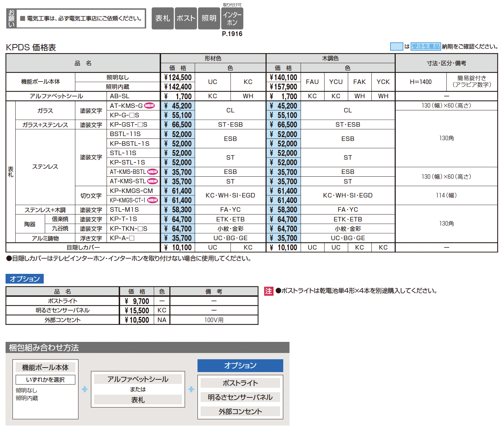Click the NEW badge next to KP-KMGS-CT-1
This screenshot has width=504, height=429.
[153, 200]
